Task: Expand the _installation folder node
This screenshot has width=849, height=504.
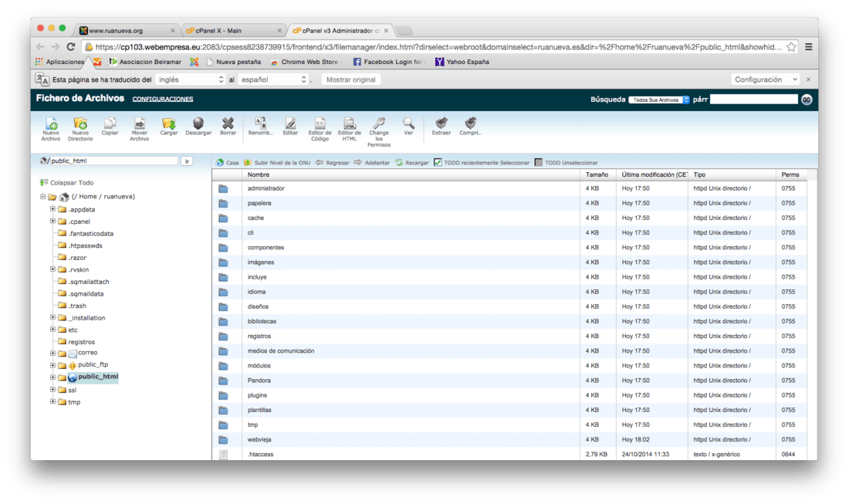Action: (52, 317)
